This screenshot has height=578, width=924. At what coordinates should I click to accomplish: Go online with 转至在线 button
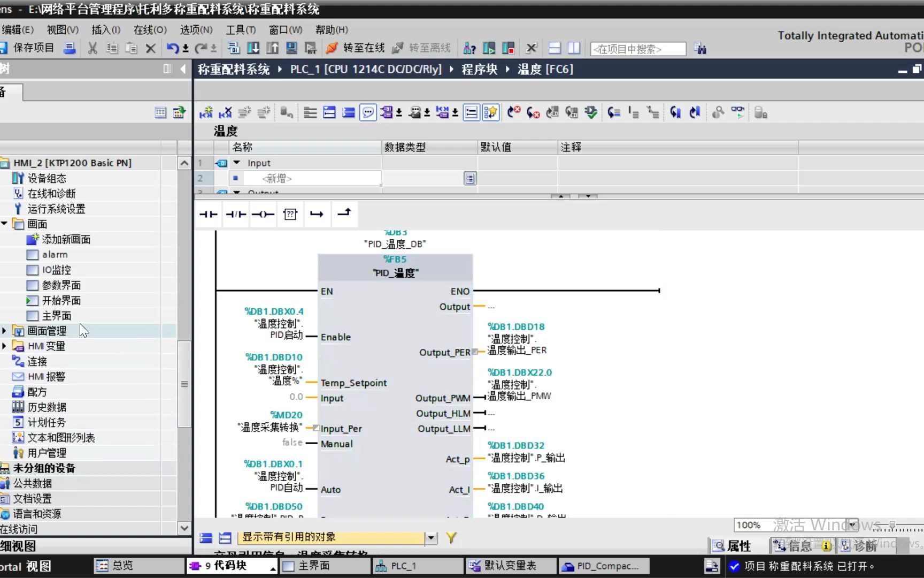click(355, 48)
